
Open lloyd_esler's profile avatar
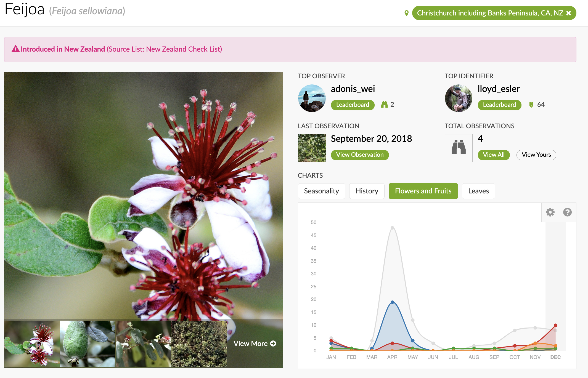[459, 98]
